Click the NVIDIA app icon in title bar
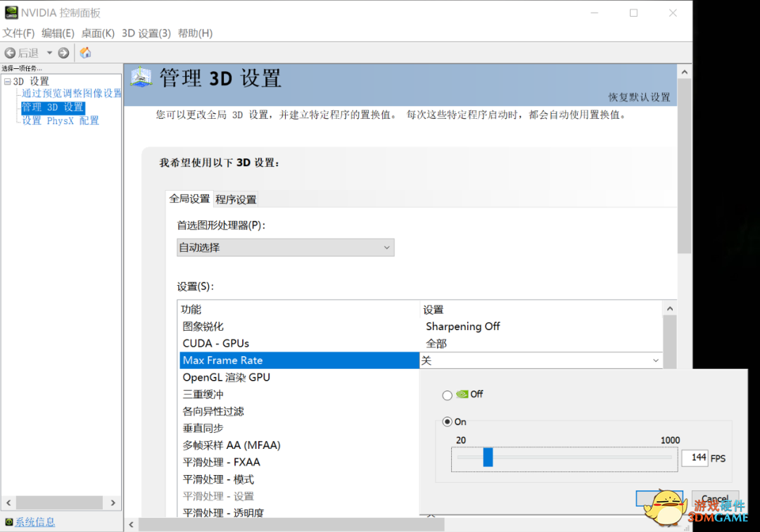This screenshot has height=532, width=760. pos(11,13)
